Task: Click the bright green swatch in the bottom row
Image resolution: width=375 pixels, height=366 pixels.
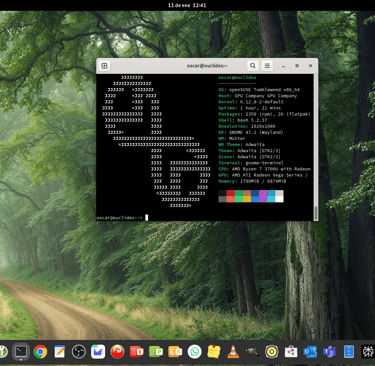Action: tap(239, 199)
